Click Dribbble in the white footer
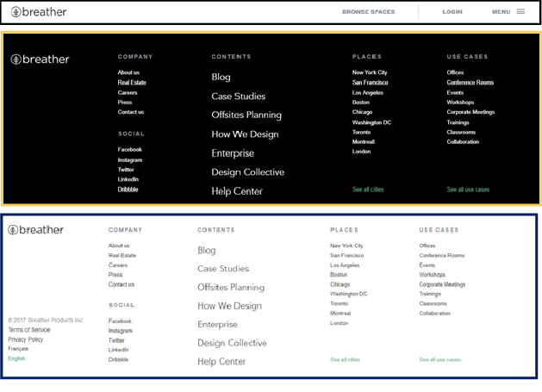This screenshot has width=542, height=392. [x=118, y=359]
